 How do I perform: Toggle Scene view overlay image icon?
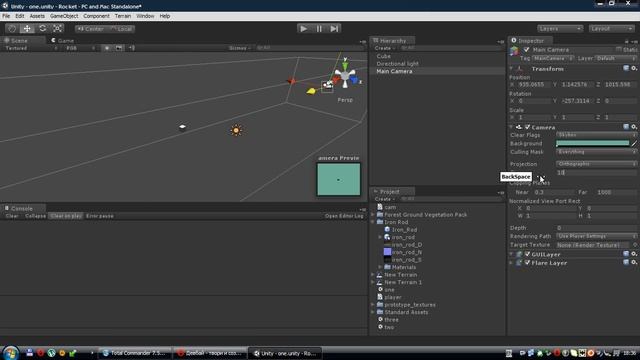pyautogui.click(x=119, y=48)
